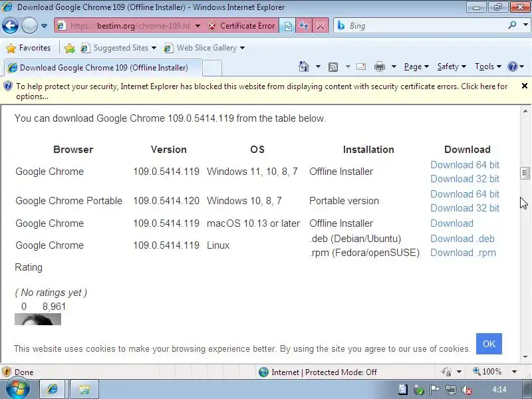Viewport: 532px width, 399px height.
Task: Click the scrollbar down arrow
Action: tap(525, 357)
